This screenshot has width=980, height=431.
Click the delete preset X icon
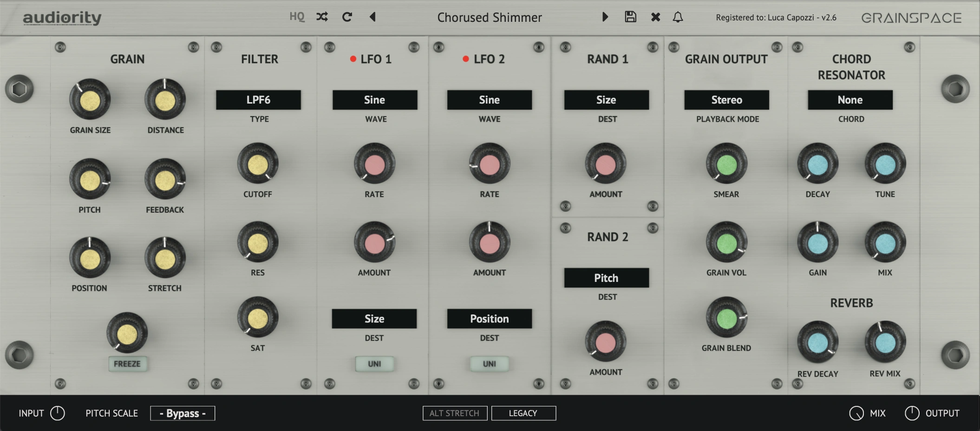[655, 17]
